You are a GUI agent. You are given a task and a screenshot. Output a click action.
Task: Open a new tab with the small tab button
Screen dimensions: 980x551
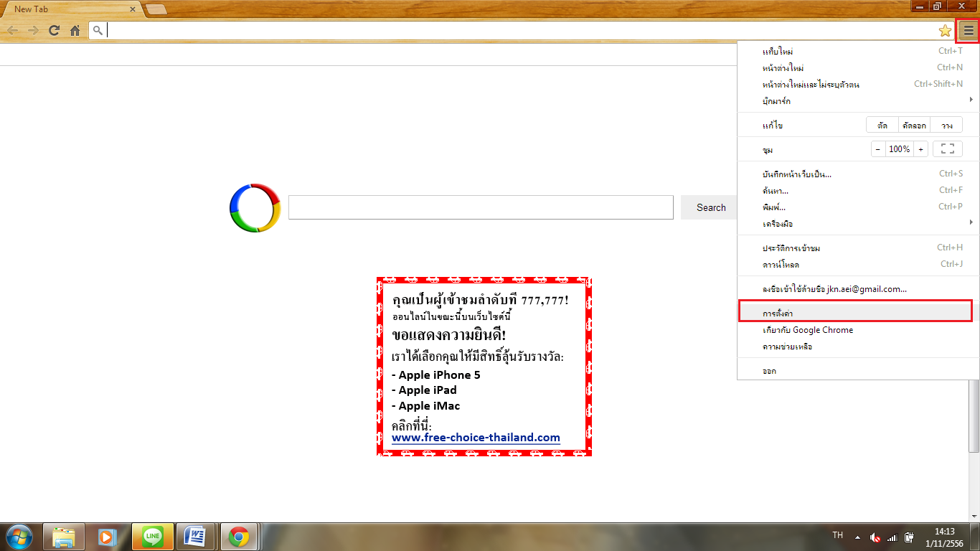click(x=156, y=9)
